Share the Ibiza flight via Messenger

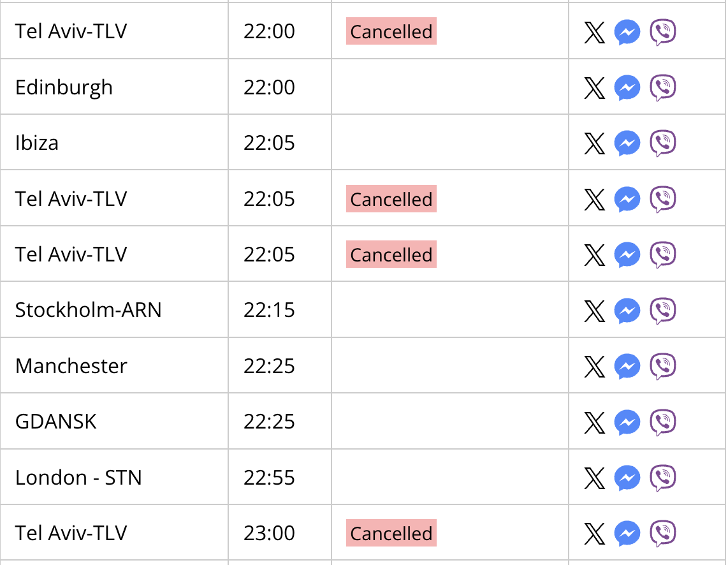tap(627, 143)
